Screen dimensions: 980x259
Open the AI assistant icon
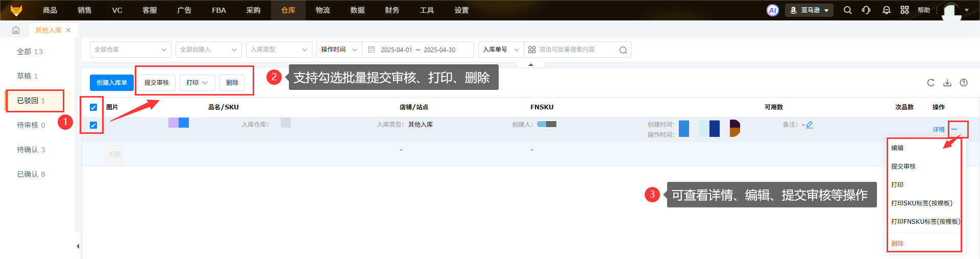[x=773, y=10]
